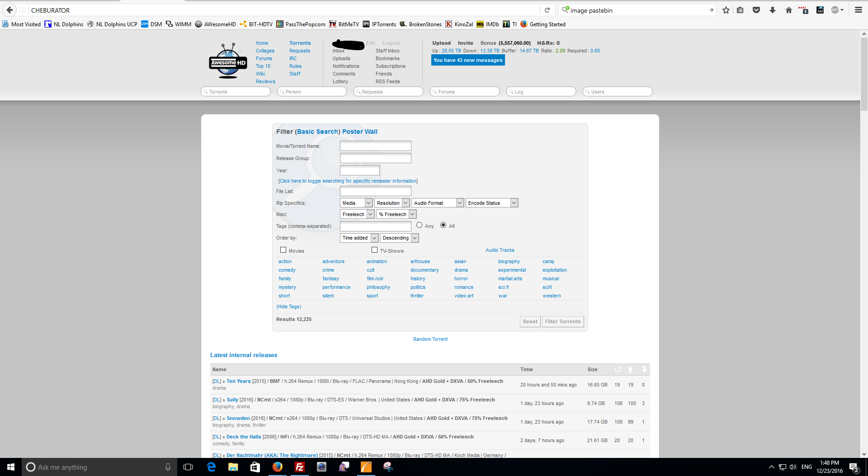
Task: Open the Poster Wall link
Action: pos(359,132)
